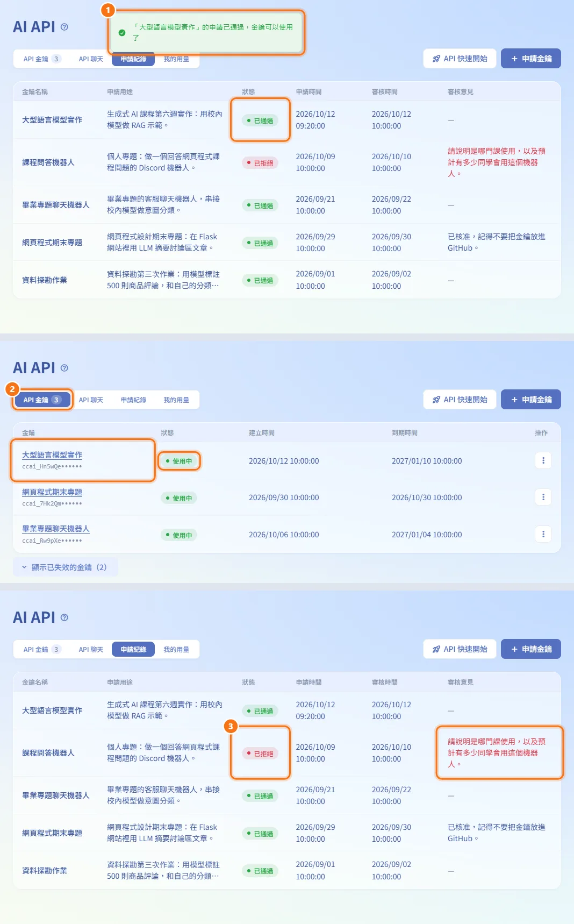Switch to API 金鑰 tab in the top panel
Screen dimensions: 574x924
pyautogui.click(x=42, y=59)
